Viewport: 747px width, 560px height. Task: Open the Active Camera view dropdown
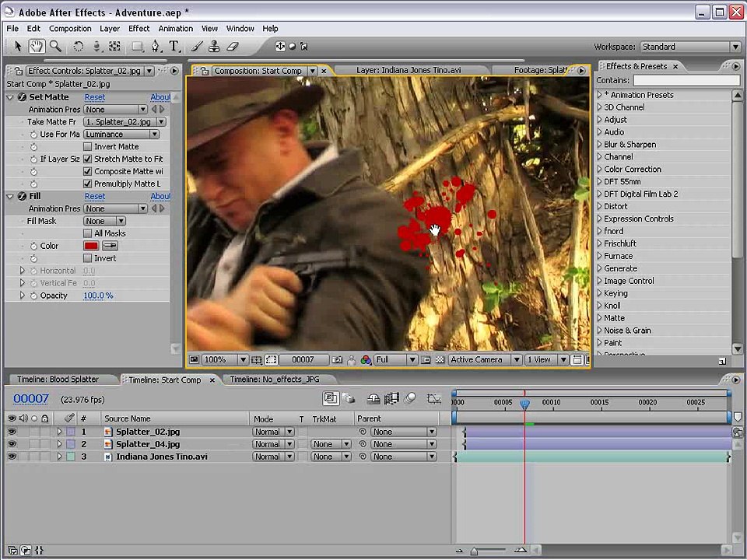[x=485, y=360]
